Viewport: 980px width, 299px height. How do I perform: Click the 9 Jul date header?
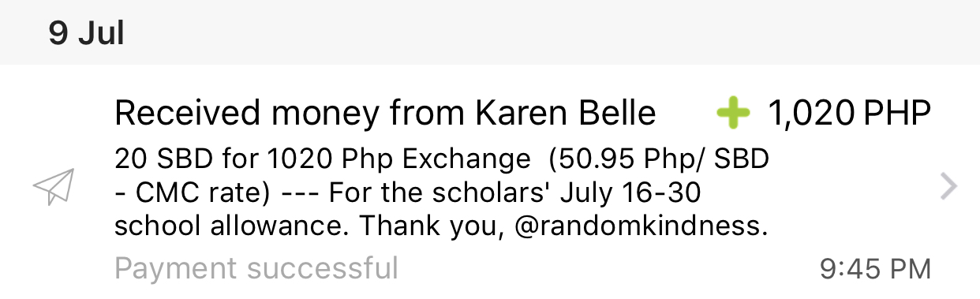point(87,33)
